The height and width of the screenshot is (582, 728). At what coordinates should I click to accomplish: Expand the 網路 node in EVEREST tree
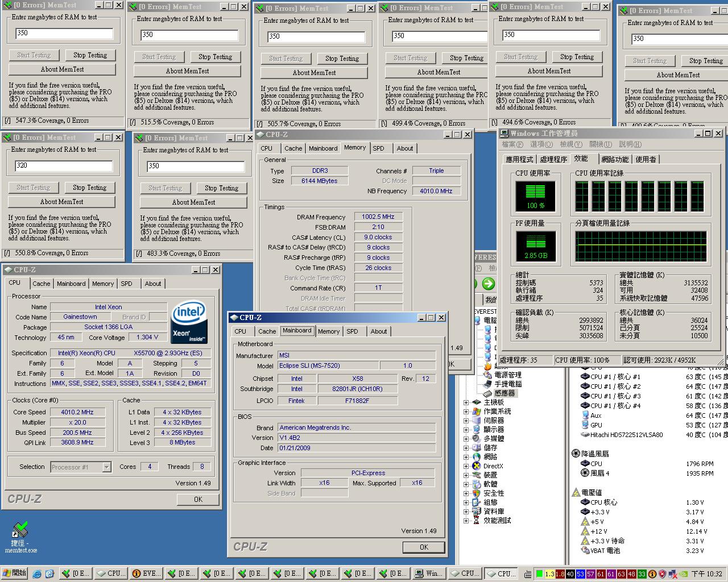click(x=466, y=457)
